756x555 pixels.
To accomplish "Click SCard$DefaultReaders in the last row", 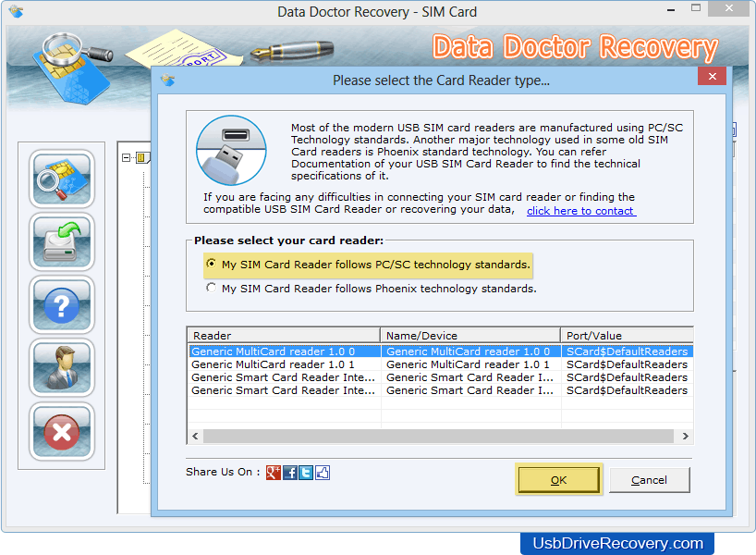I will (x=627, y=390).
